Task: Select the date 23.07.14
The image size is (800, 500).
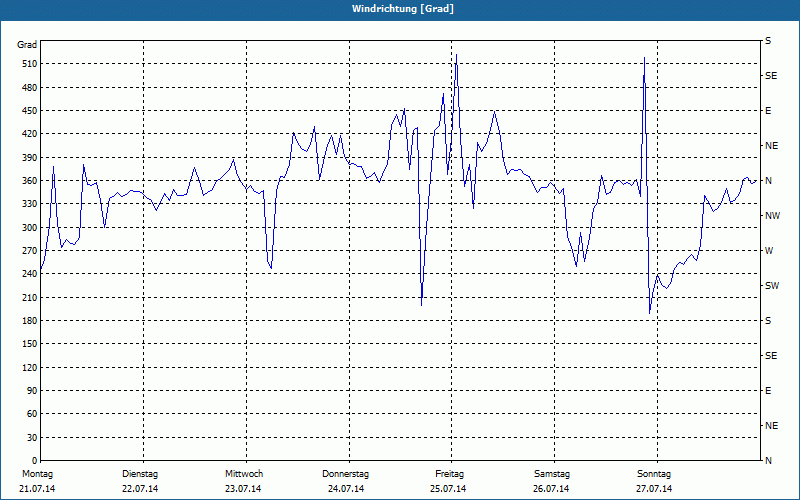Action: pos(243,489)
